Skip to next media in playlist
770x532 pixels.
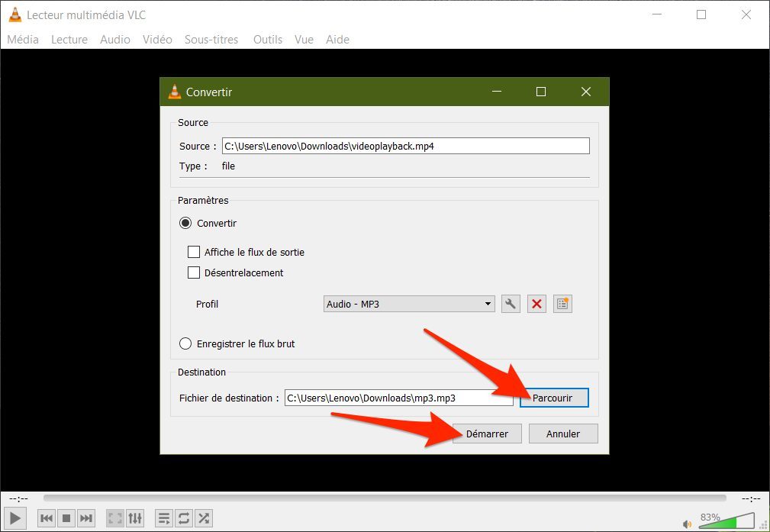pos(86,518)
